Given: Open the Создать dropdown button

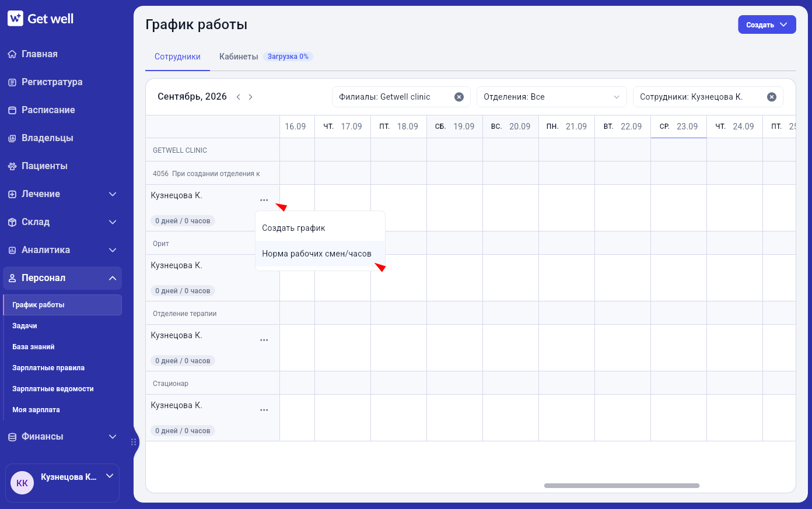Looking at the screenshot, I should pyautogui.click(x=767, y=24).
